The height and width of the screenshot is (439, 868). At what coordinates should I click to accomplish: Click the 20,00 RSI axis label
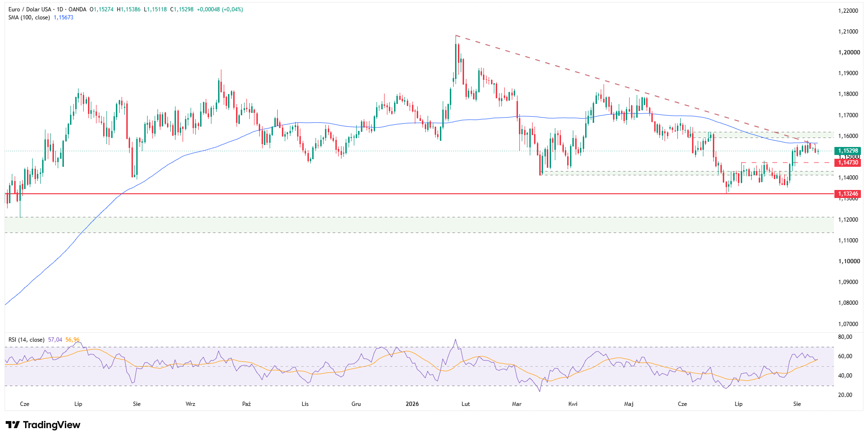point(845,395)
